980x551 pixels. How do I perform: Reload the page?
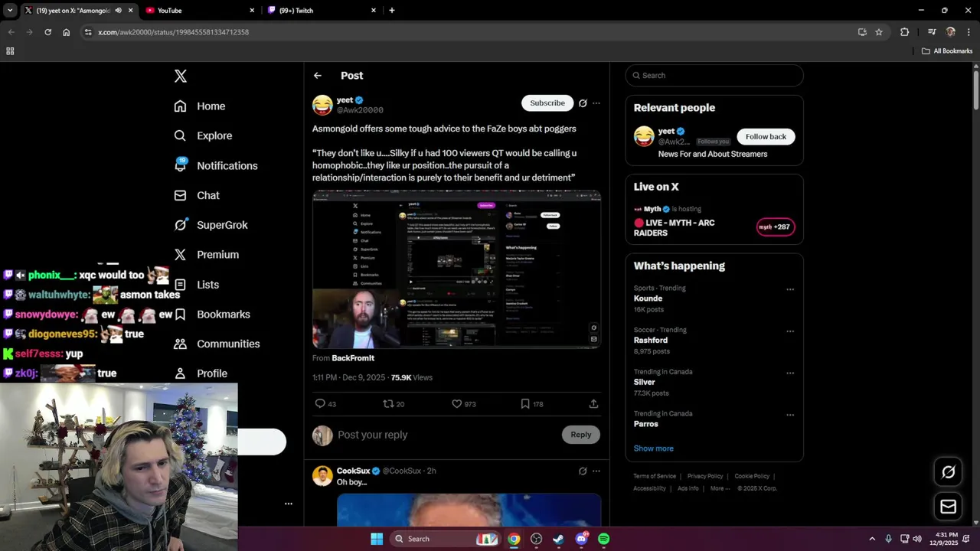[x=47, y=32]
